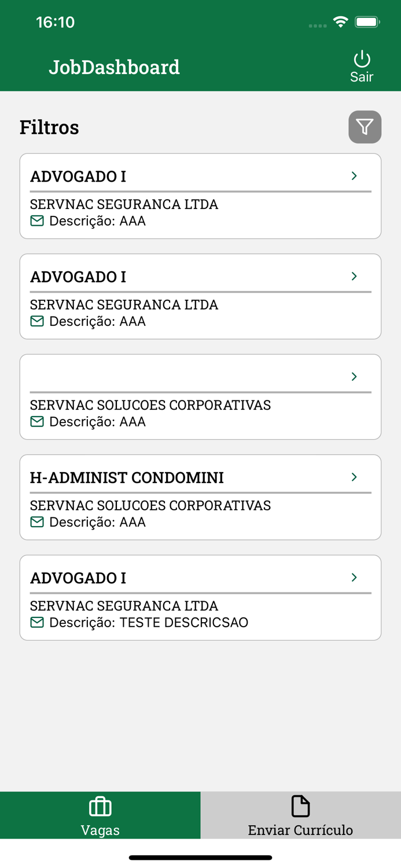Tap the home indicator bar at screen bottom
The image size is (401, 868).
click(x=200, y=858)
